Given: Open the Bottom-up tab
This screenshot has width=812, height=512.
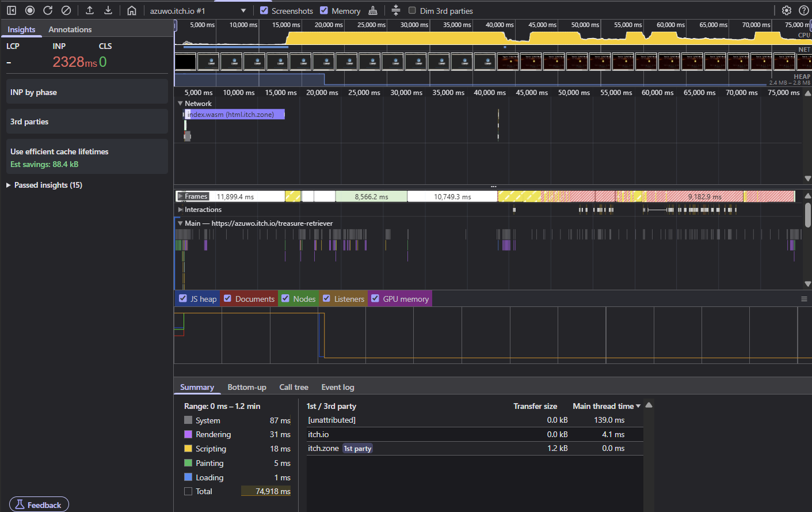Looking at the screenshot, I should 247,387.
